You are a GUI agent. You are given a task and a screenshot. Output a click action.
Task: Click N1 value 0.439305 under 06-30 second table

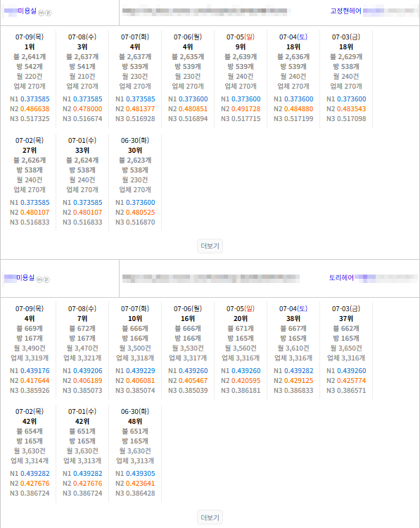(141, 474)
